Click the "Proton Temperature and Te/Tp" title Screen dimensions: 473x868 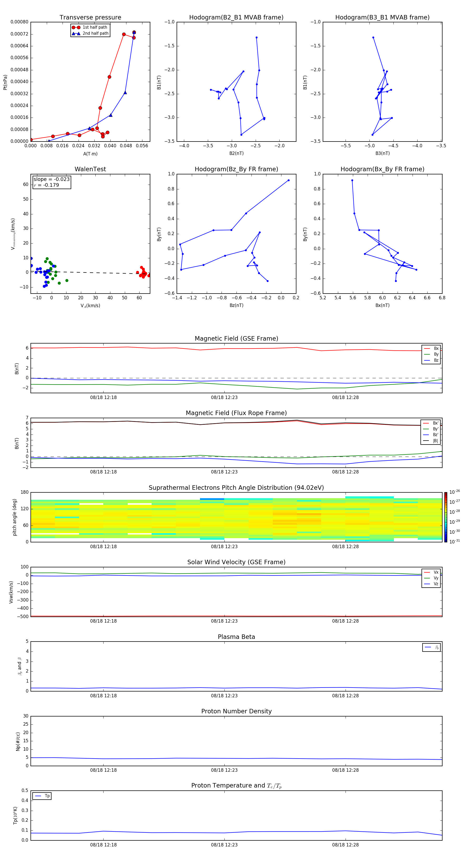(x=236, y=786)
